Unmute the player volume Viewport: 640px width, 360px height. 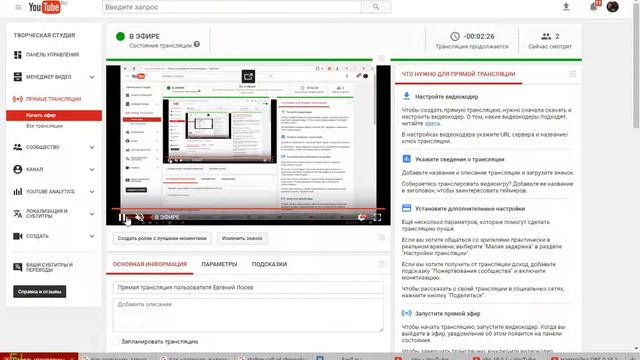[x=139, y=218]
